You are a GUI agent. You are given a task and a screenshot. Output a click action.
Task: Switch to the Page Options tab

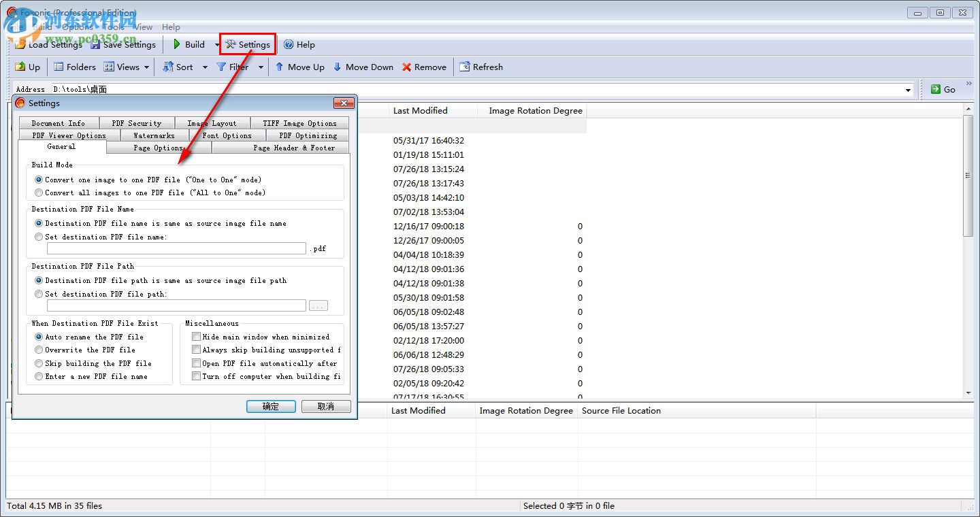159,148
